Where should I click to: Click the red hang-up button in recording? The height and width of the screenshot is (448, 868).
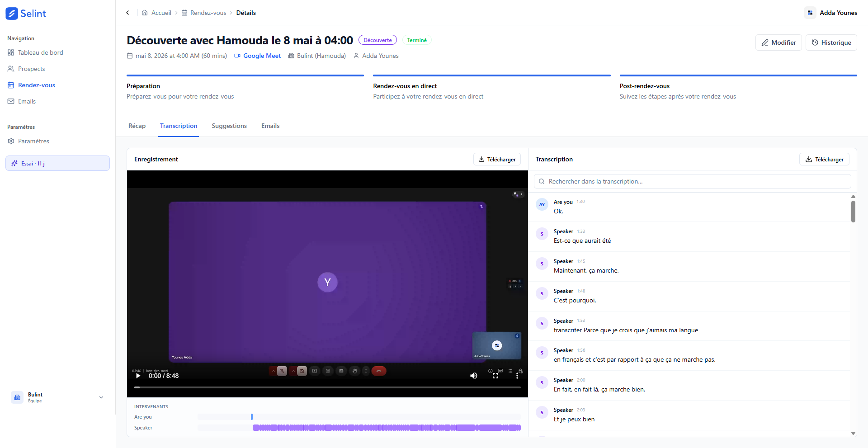pos(379,371)
